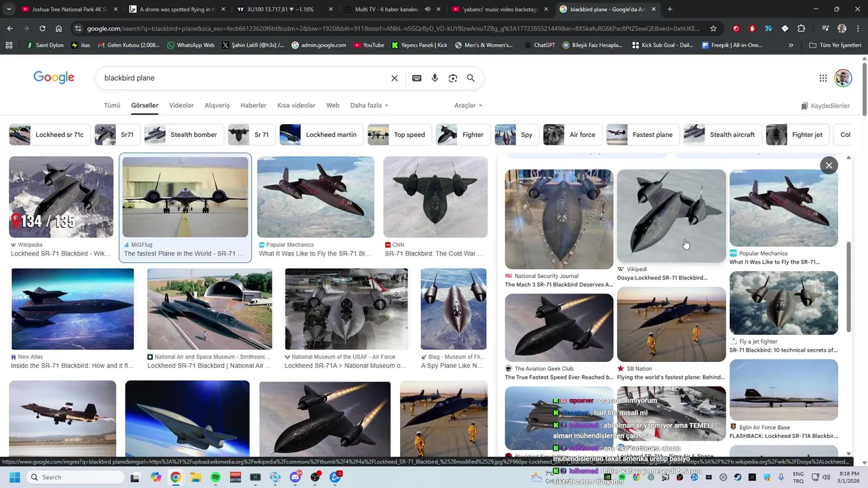Click the Google logo

pyautogui.click(x=54, y=77)
